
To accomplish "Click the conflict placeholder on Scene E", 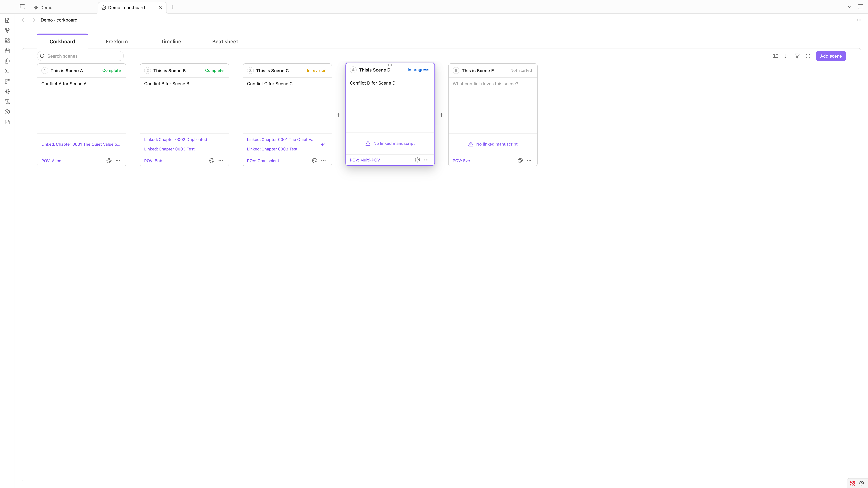I will 485,84.
